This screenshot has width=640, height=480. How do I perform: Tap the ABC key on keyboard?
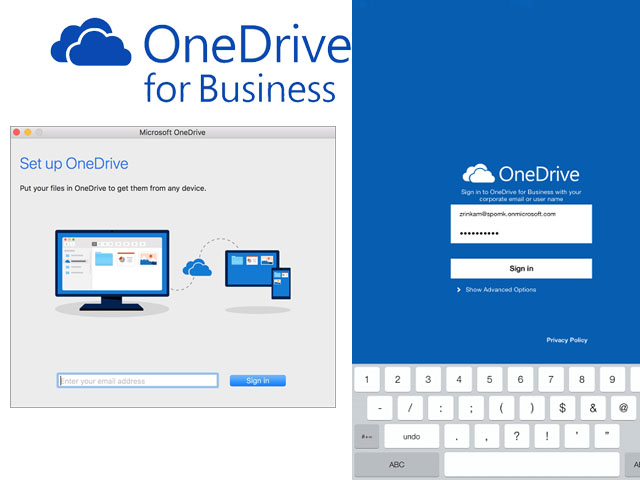pos(397,464)
